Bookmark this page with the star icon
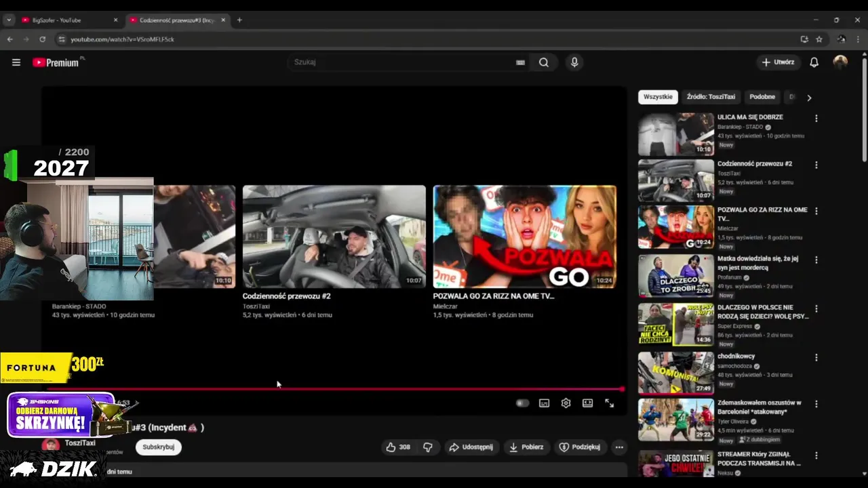Image resolution: width=868 pixels, height=488 pixels. coord(819,39)
